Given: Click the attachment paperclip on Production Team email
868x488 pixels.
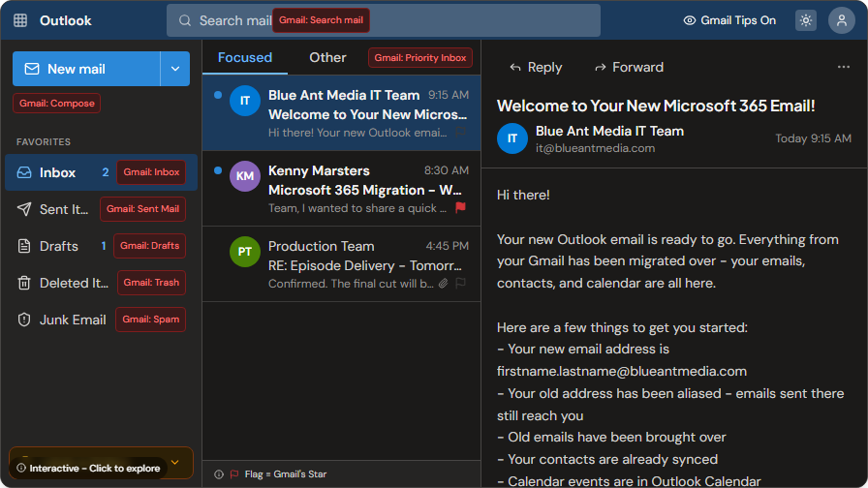Looking at the screenshot, I should tap(444, 284).
